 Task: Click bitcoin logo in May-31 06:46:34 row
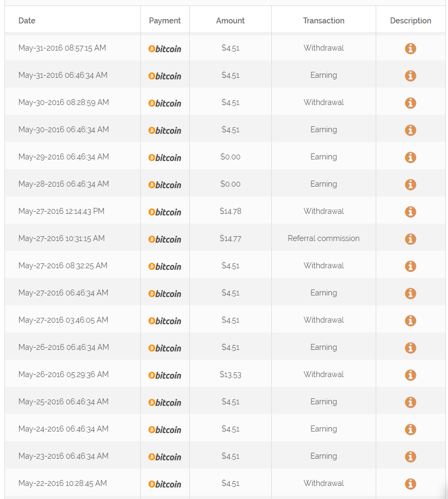(165, 76)
